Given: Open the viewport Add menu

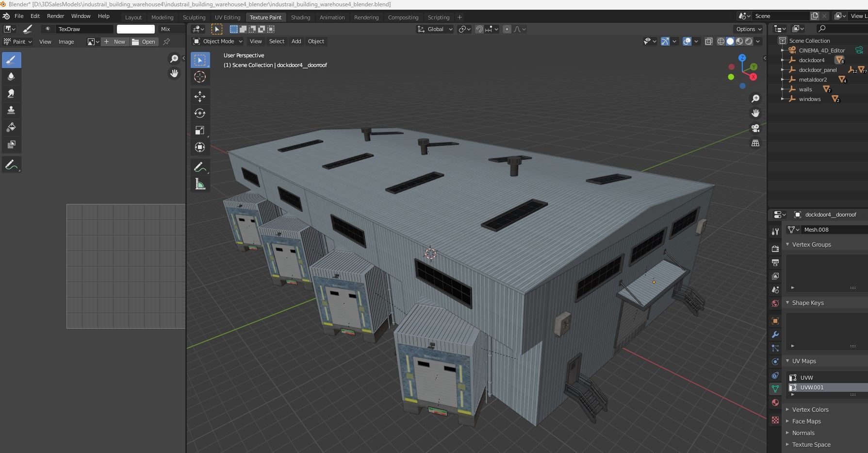Looking at the screenshot, I should [296, 41].
